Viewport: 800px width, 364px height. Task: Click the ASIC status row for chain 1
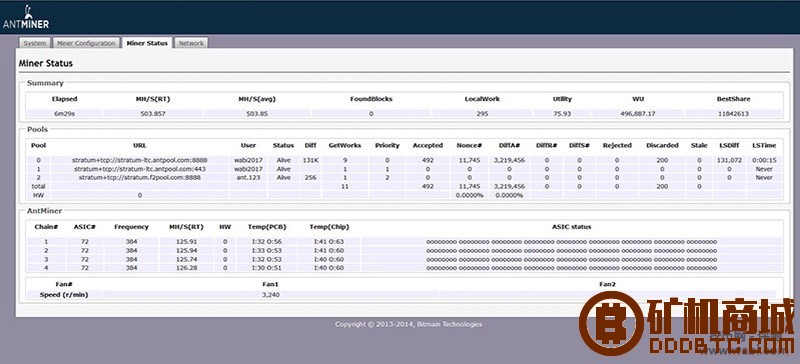point(571,241)
